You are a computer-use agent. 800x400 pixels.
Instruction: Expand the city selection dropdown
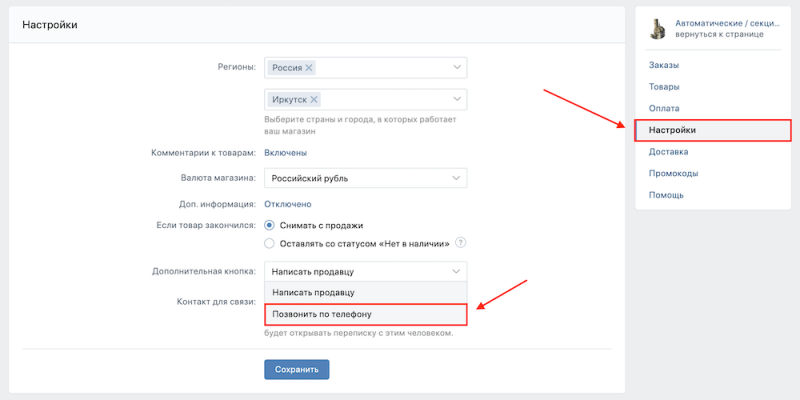click(x=457, y=100)
